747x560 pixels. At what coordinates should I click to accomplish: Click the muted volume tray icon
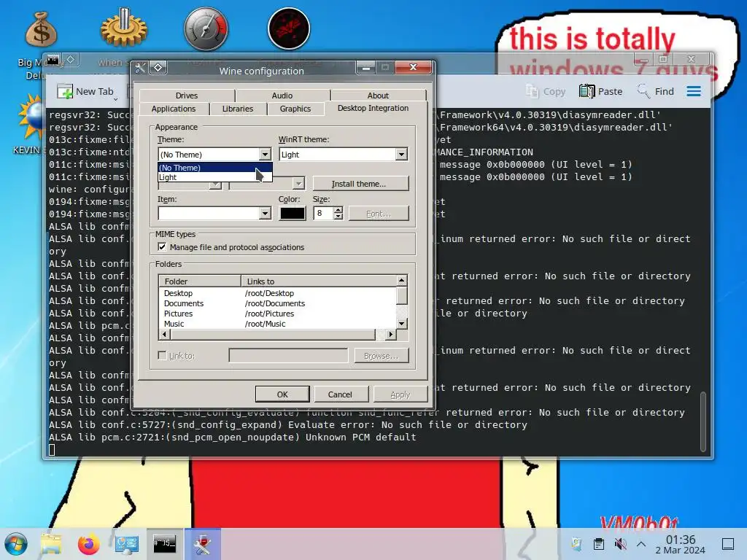point(620,544)
